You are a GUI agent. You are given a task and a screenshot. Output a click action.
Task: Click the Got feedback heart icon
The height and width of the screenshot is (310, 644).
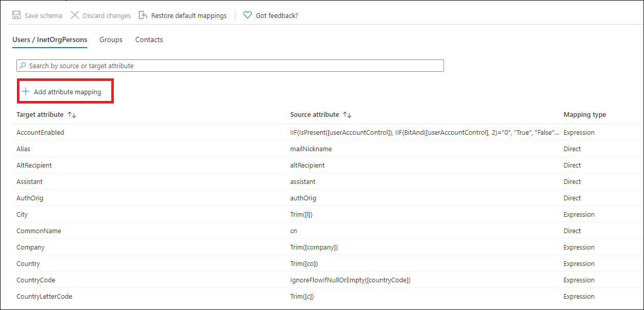click(248, 15)
